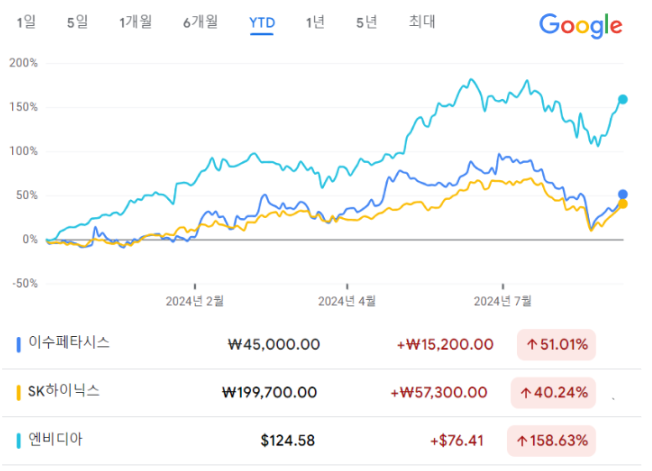Open the 이수페타시스 stock row

321,345
